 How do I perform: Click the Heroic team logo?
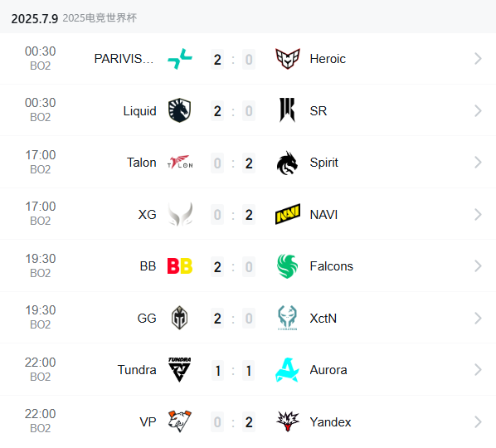pos(287,59)
